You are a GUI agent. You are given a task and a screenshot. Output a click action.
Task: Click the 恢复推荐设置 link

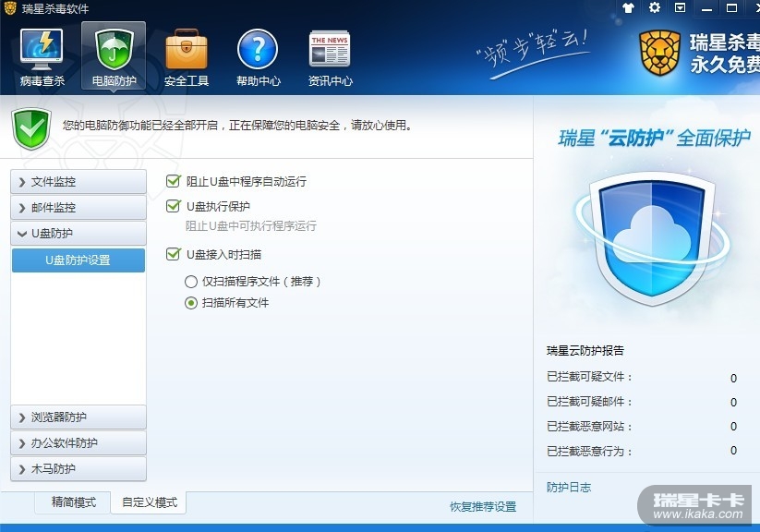pos(483,507)
